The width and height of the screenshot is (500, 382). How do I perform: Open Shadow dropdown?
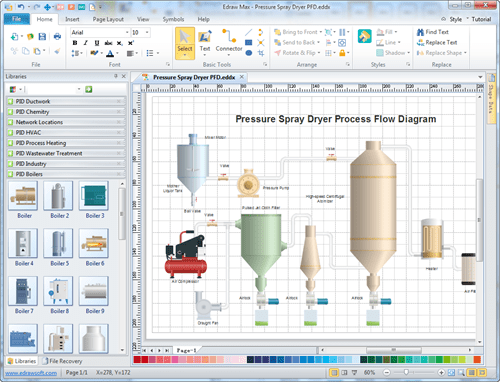tap(393, 53)
